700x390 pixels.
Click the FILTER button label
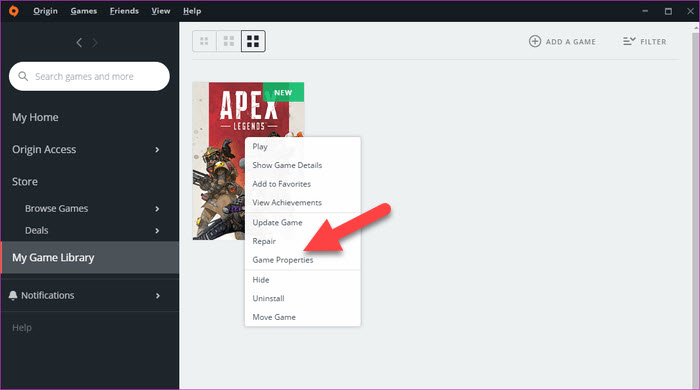(x=653, y=42)
